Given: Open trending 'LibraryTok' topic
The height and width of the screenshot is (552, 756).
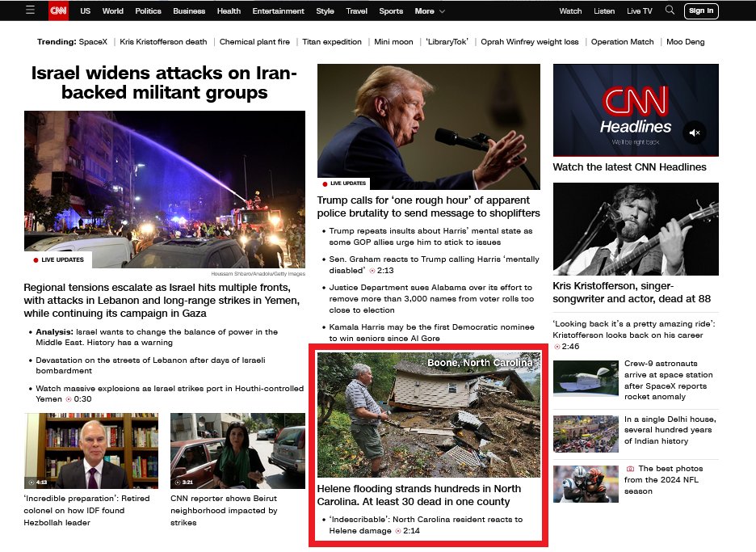Looking at the screenshot, I should point(447,42).
